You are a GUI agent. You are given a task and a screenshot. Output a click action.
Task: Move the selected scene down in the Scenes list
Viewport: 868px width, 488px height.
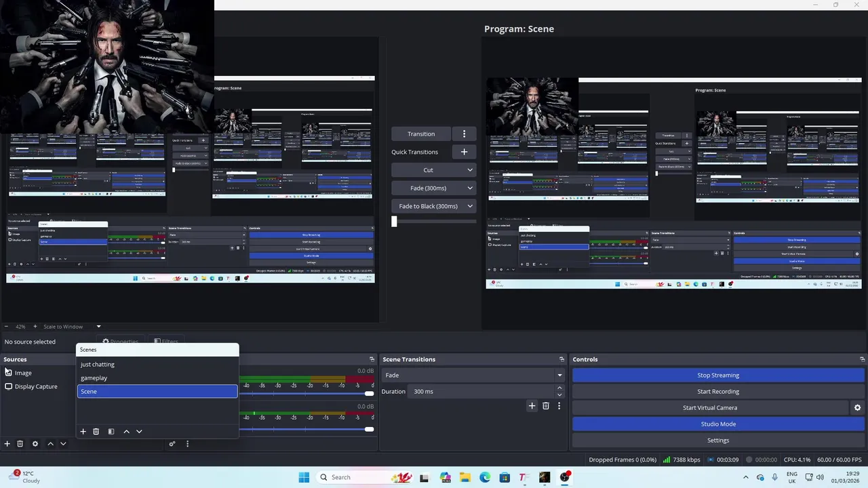tap(139, 431)
